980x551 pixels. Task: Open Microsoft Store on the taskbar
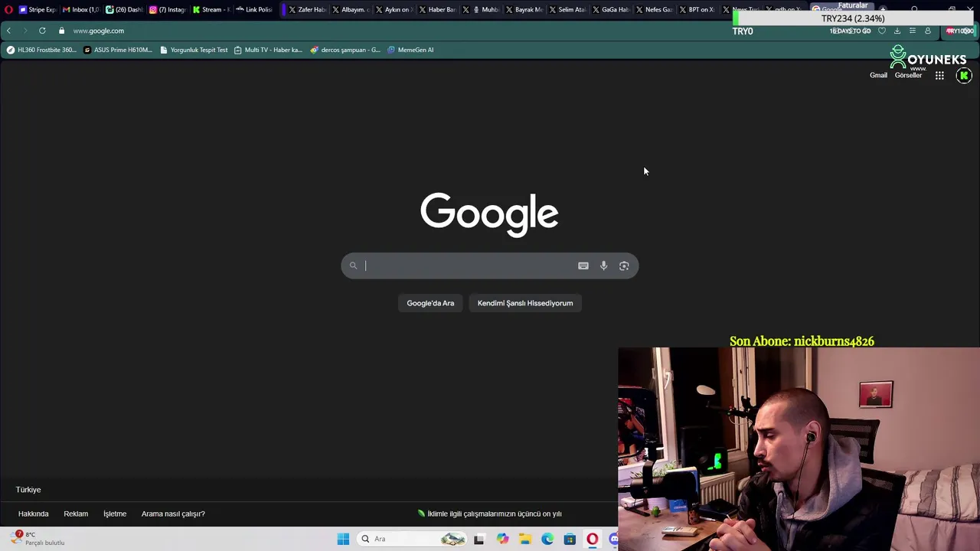pos(570,539)
